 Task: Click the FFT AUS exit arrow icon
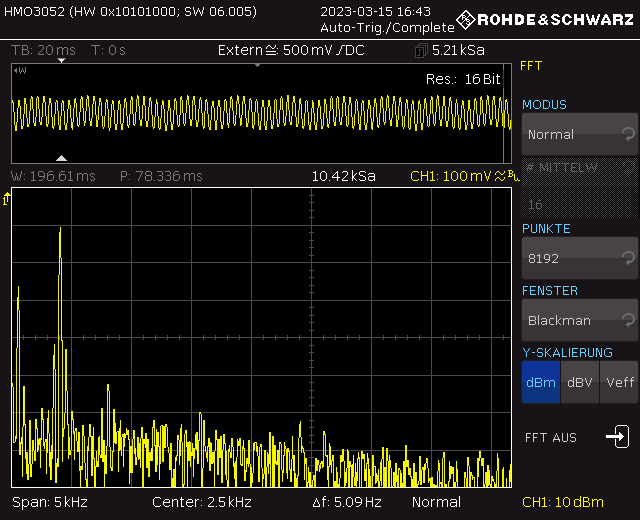pos(617,437)
